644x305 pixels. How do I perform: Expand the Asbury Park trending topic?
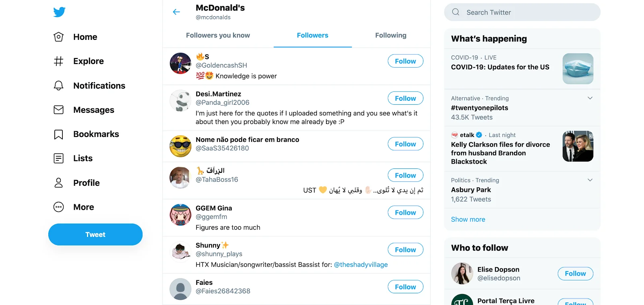(590, 180)
